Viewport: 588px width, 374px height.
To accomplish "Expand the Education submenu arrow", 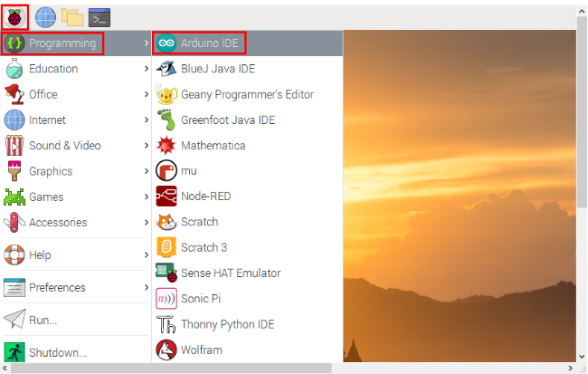I will 146,69.
